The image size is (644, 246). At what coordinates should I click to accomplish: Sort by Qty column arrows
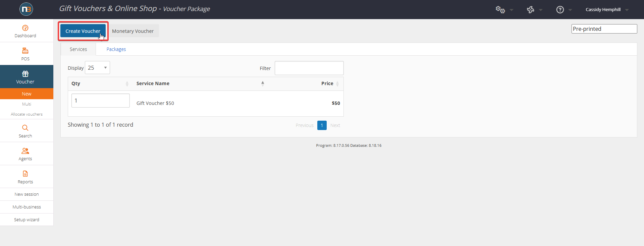click(127, 84)
